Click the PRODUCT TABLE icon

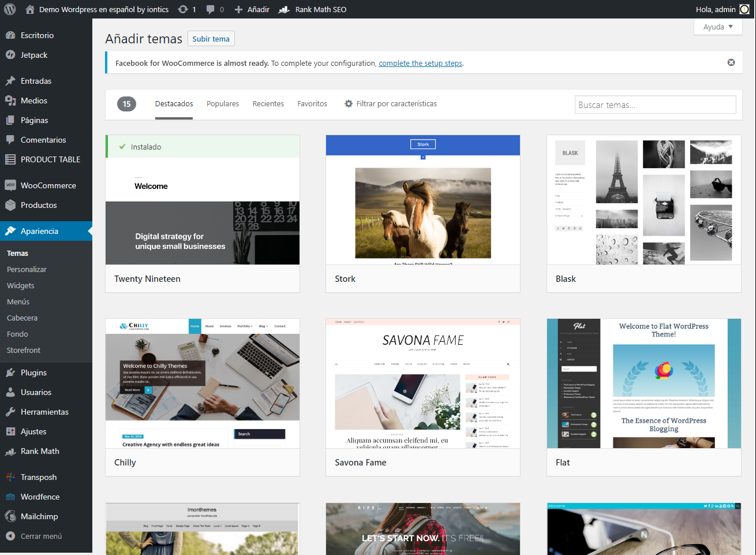click(10, 159)
